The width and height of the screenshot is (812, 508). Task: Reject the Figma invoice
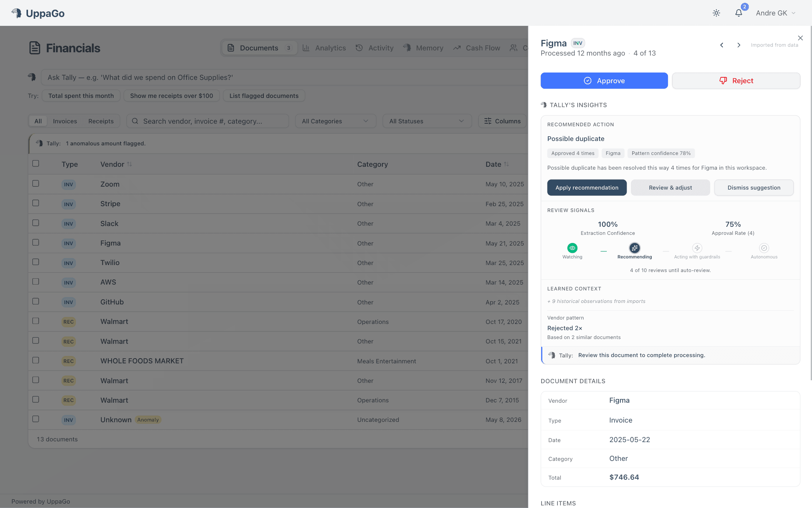[736, 81]
